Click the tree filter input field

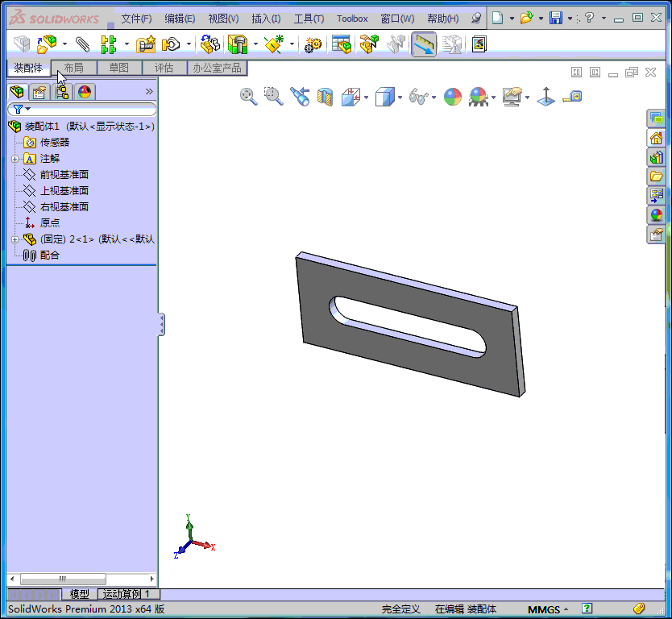(x=82, y=109)
